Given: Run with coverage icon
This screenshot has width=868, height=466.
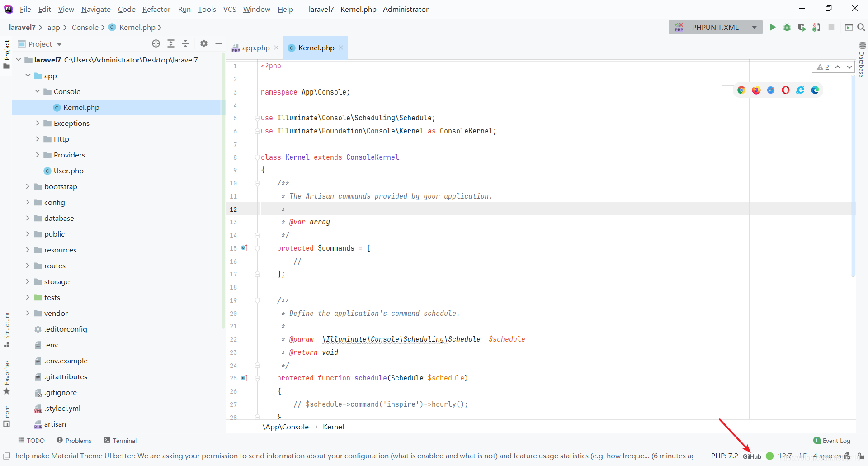Looking at the screenshot, I should coord(802,27).
